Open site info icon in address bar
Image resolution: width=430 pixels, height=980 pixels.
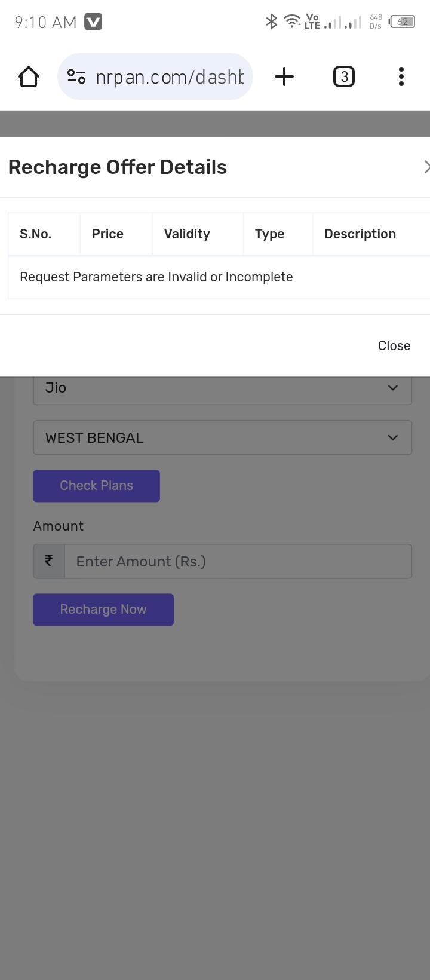[x=76, y=77]
